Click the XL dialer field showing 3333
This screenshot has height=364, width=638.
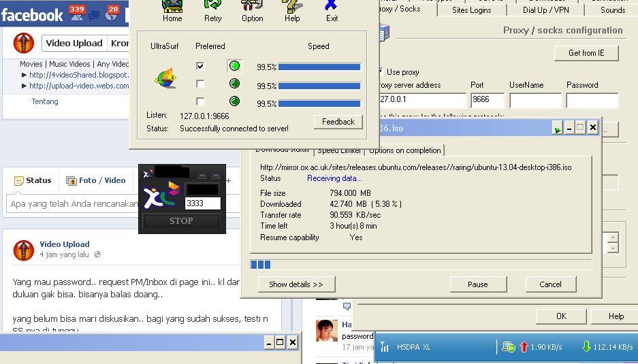tap(203, 203)
